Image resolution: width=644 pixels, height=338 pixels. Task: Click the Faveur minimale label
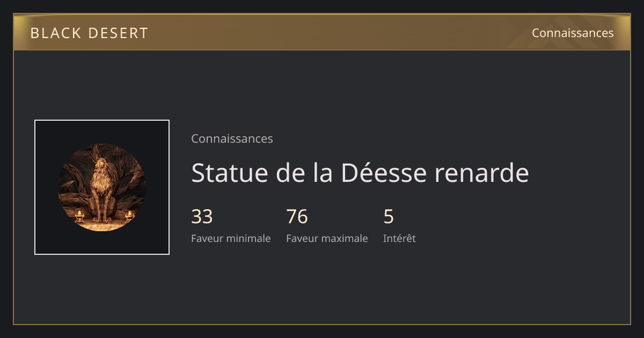click(231, 238)
